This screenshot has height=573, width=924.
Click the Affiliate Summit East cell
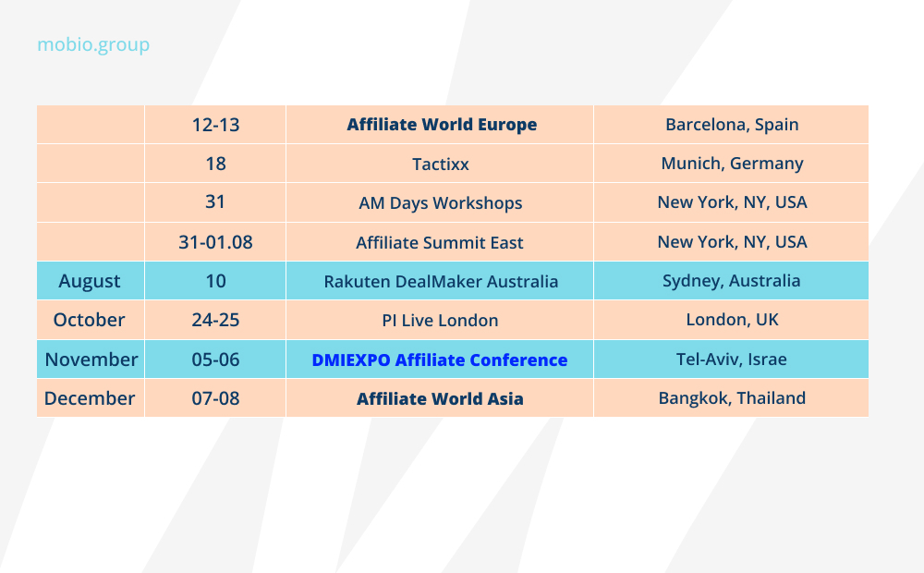(440, 242)
